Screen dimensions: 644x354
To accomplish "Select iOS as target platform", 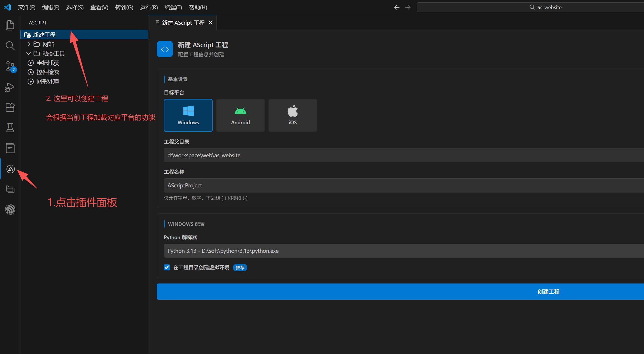I will click(292, 115).
